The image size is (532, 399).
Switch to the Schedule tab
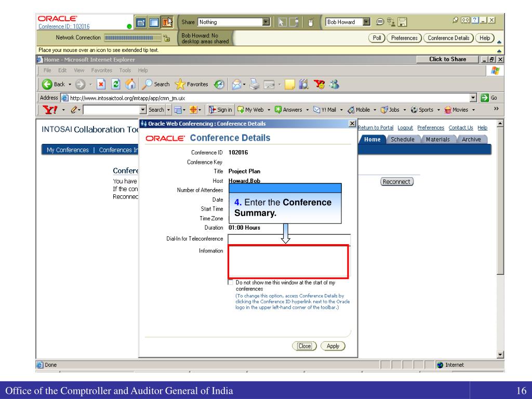(x=403, y=139)
